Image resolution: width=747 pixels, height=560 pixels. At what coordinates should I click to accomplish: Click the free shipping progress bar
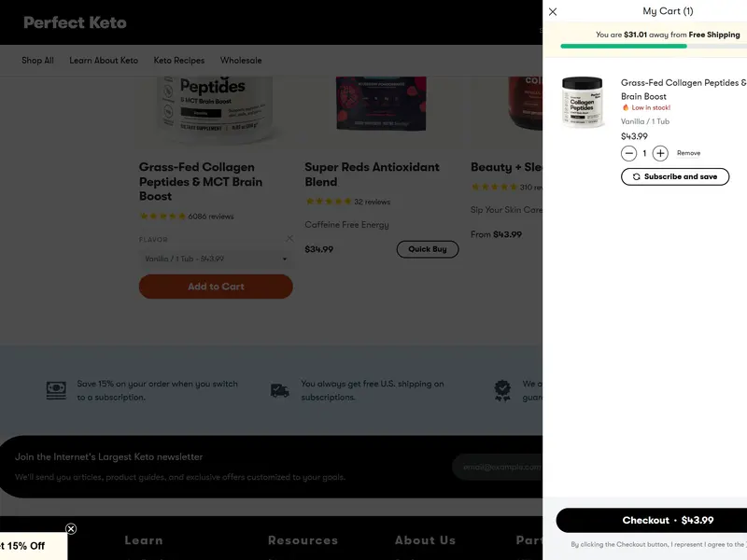(650, 46)
